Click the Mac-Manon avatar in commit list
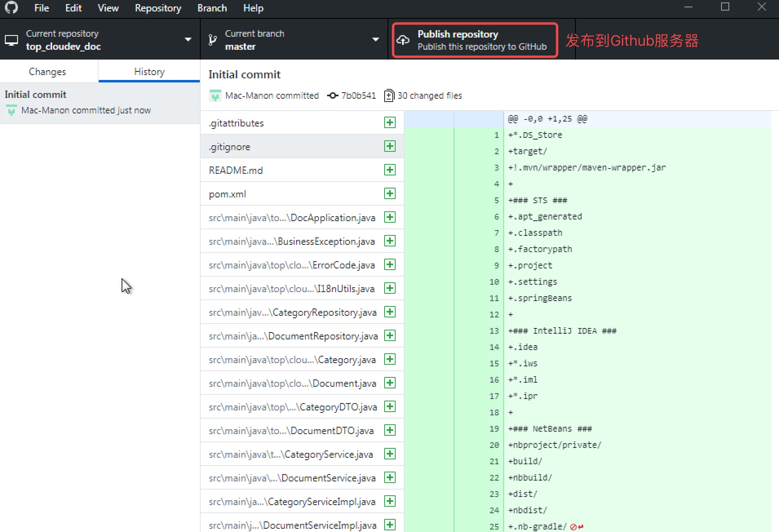This screenshot has width=779, height=532. pyautogui.click(x=11, y=110)
